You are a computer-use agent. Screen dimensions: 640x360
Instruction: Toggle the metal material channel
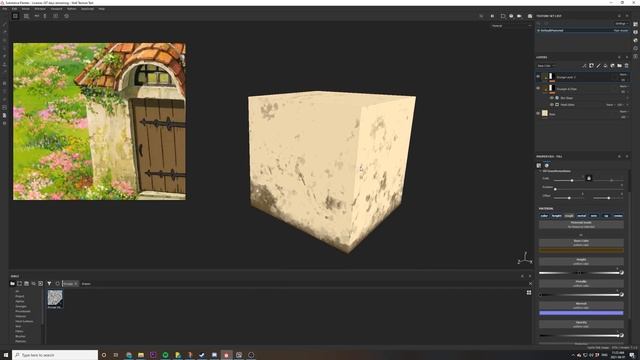coord(582,216)
